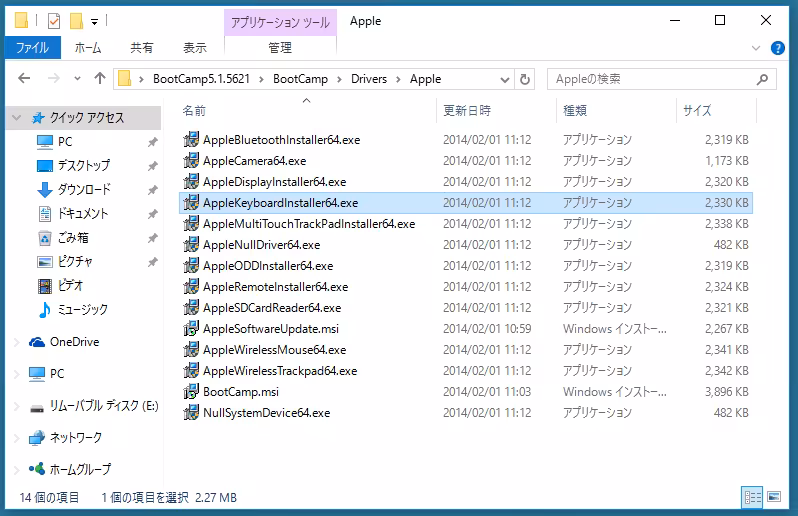The image size is (798, 516).
Task: Navigate to BootCamp breadcrumb segment
Action: click(300, 79)
